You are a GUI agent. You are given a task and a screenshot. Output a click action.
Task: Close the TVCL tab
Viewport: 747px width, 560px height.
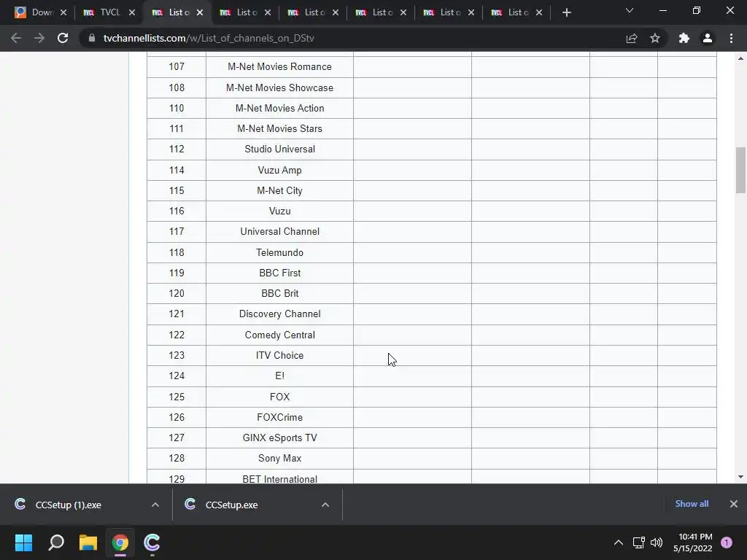tap(132, 13)
